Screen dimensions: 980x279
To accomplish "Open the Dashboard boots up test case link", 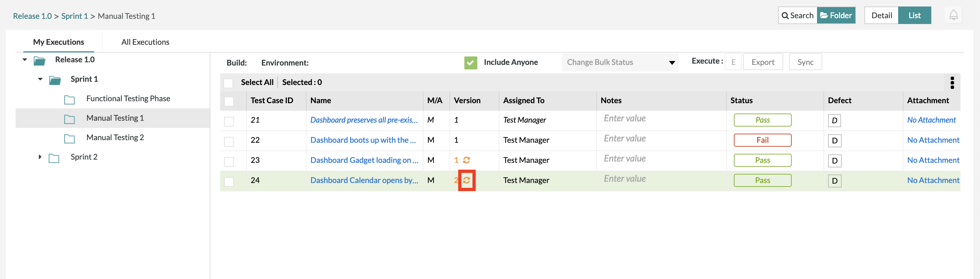I will 363,140.
